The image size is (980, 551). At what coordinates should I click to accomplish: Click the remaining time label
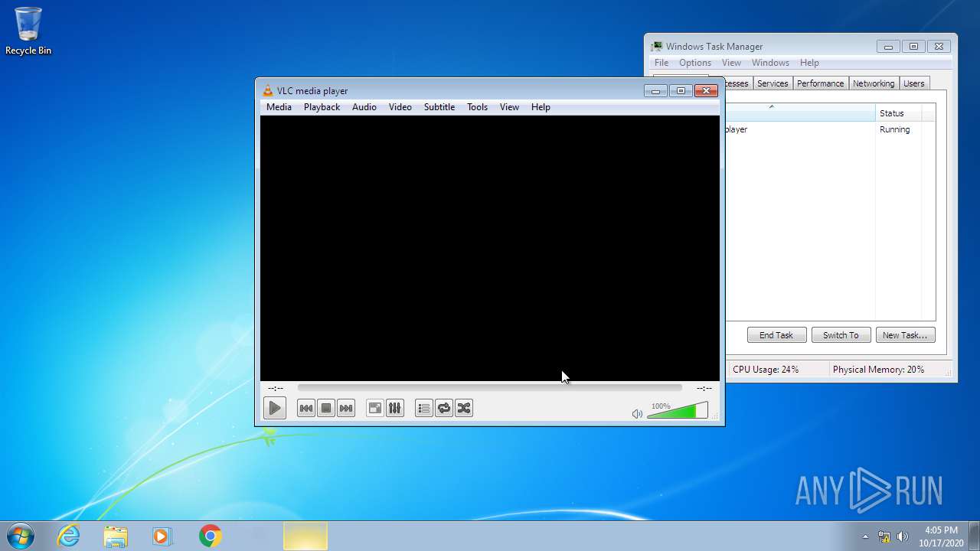704,388
